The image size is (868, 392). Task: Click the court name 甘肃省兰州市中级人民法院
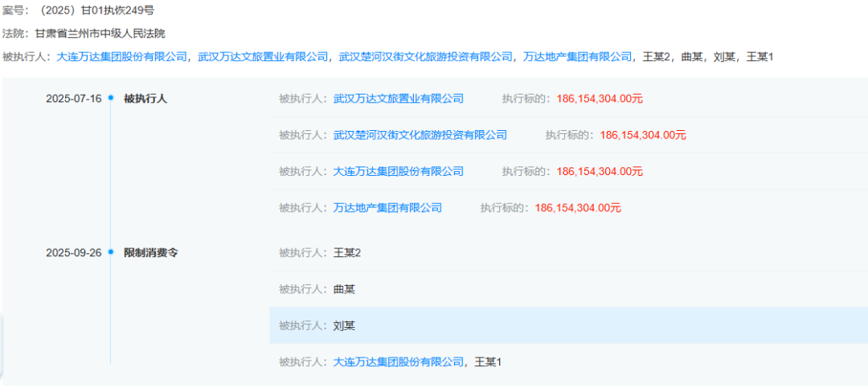(x=100, y=34)
